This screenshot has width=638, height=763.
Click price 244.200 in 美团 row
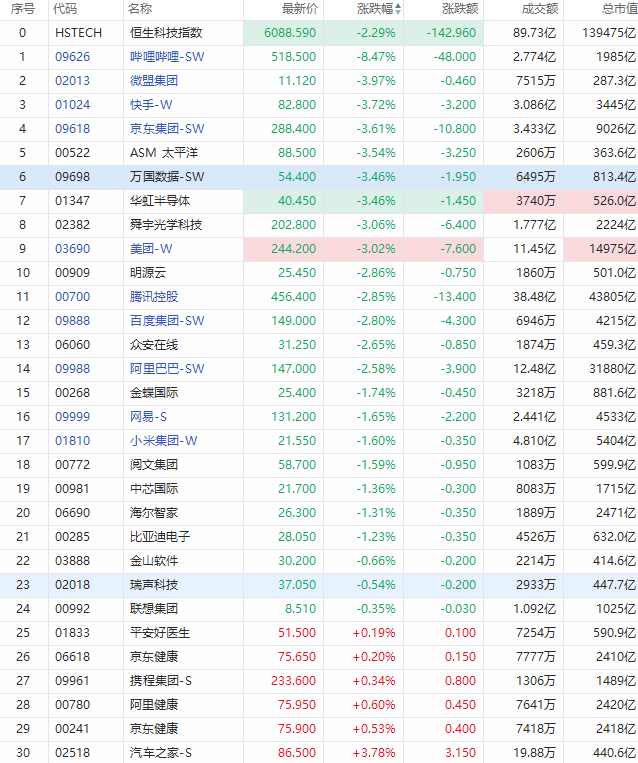293,249
